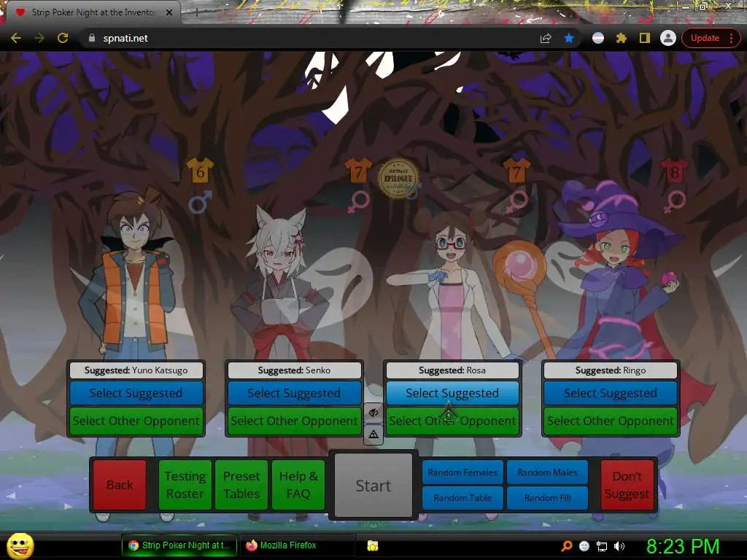Close the Strip Poker Night tab
747x560 pixels.
coord(169,13)
